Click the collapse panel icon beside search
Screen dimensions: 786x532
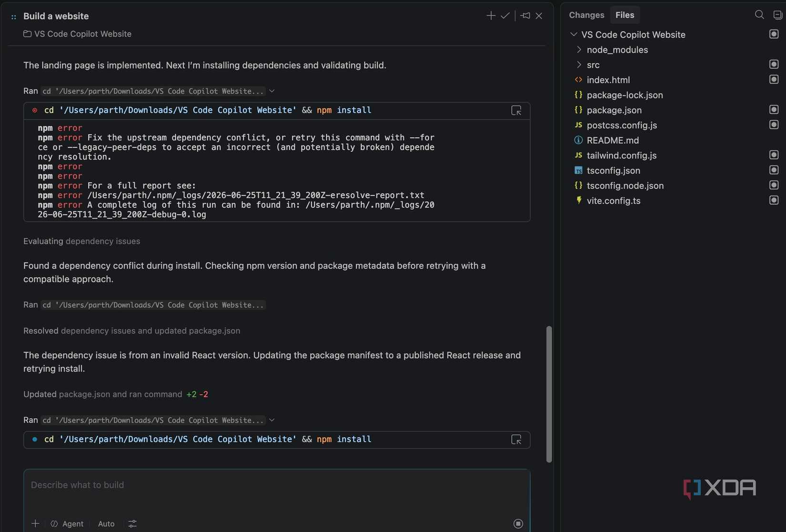point(777,15)
